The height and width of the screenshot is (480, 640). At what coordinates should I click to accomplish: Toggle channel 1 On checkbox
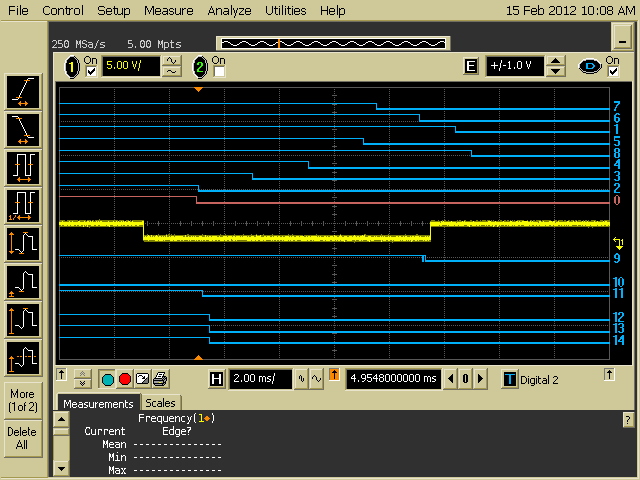[91, 72]
